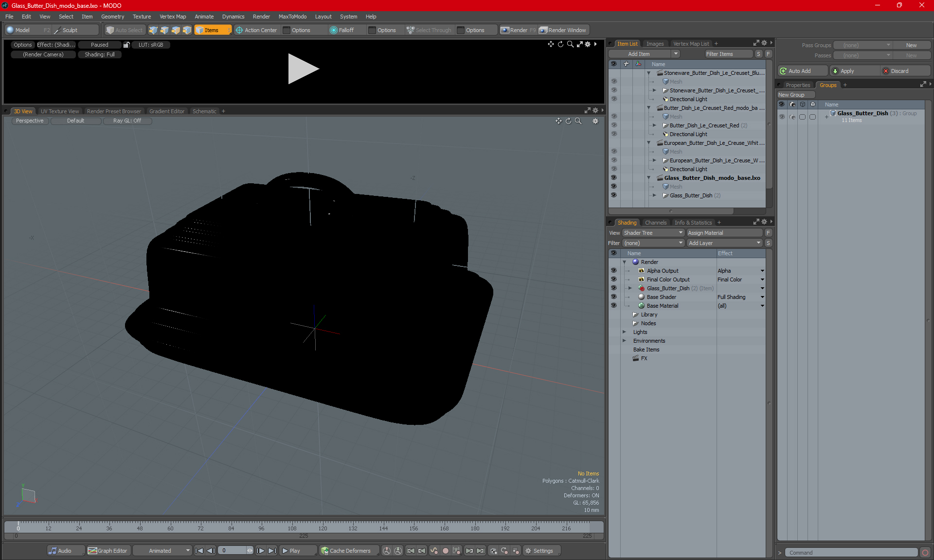Toggle visibility of Alpha Output layer

613,271
